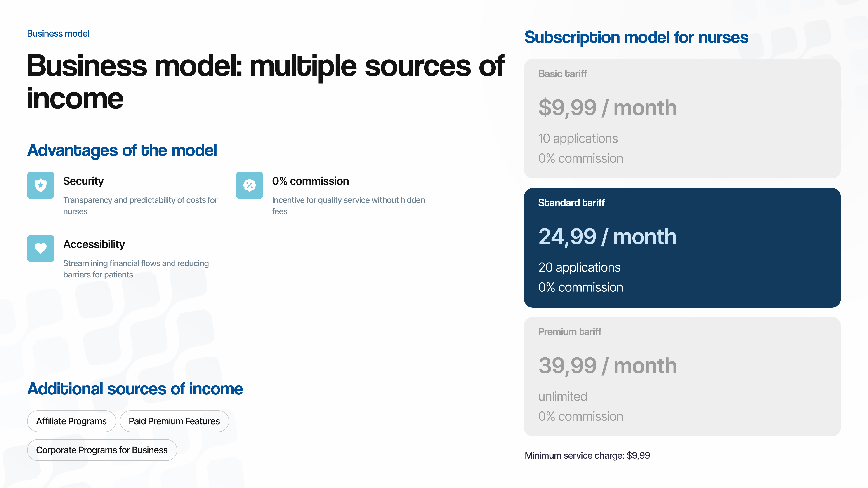
Task: Click the 24,99 / month price
Action: click(607, 236)
